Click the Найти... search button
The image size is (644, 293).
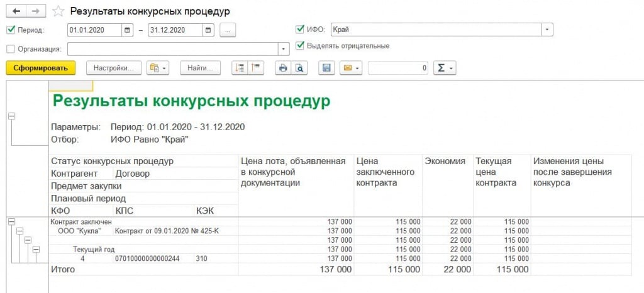tap(201, 68)
